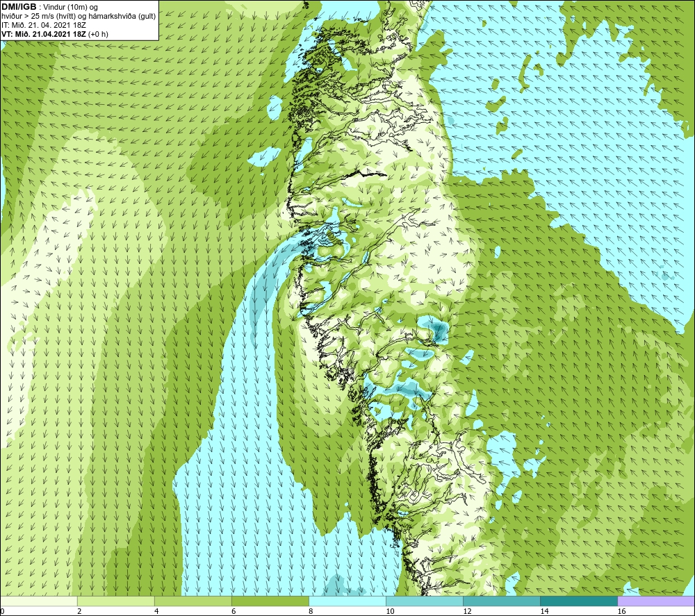The width and height of the screenshot is (695, 616).
Task: Click the 2–4 m/s light green legend swatch
Action: 116,601
